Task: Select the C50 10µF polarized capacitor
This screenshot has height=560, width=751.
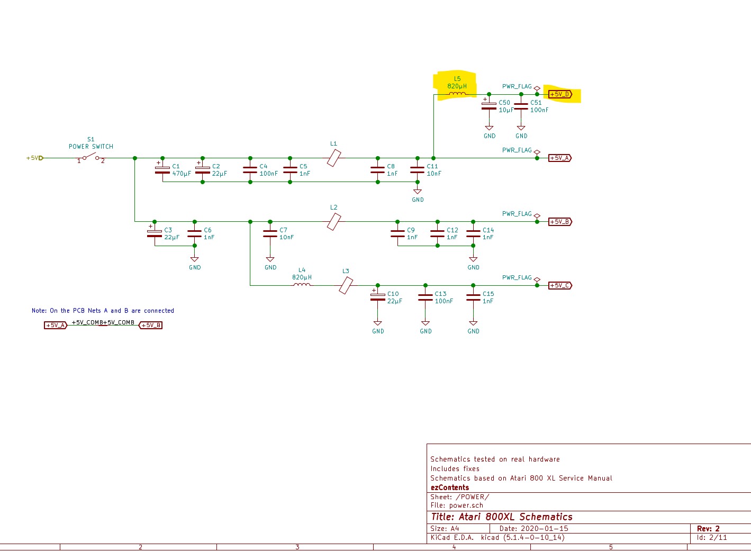Action: pyautogui.click(x=489, y=106)
